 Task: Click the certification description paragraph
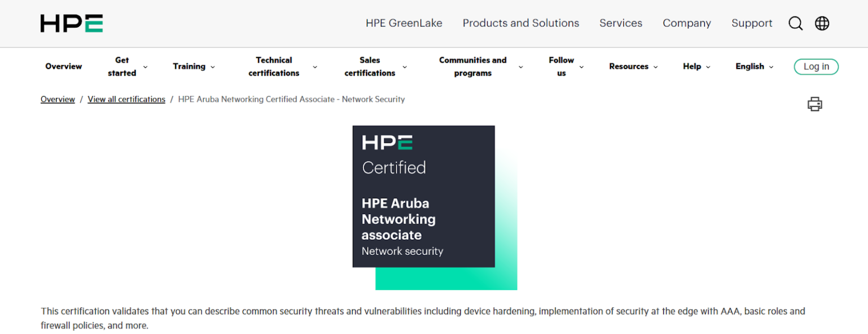[x=423, y=319]
